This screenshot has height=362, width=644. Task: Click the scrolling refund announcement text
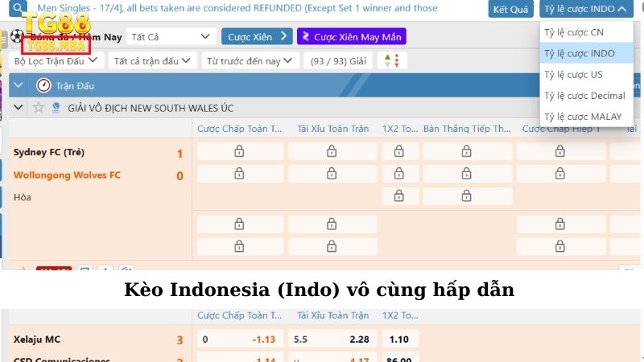pos(237,8)
